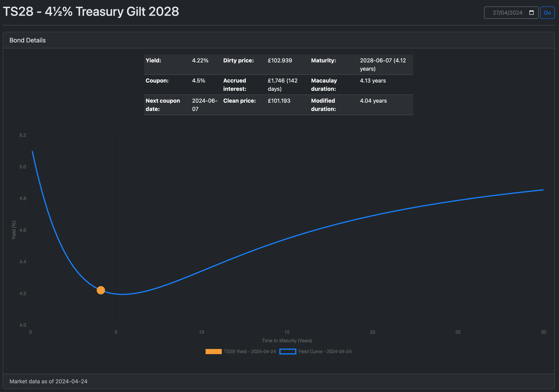Hide the Yield Curve - 2024-04-24 legend label
The image size is (559, 392).
click(x=325, y=351)
